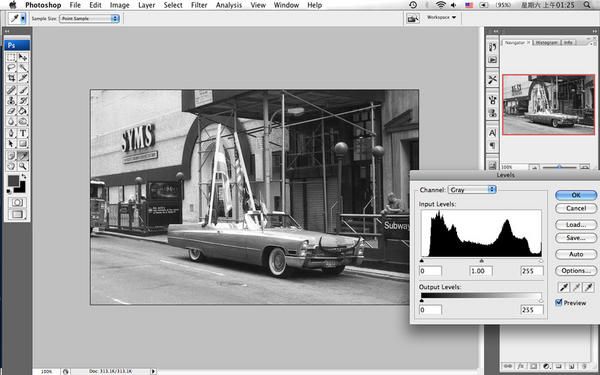This screenshot has width=600, height=375.
Task: Click the Options... button
Action: click(x=576, y=271)
